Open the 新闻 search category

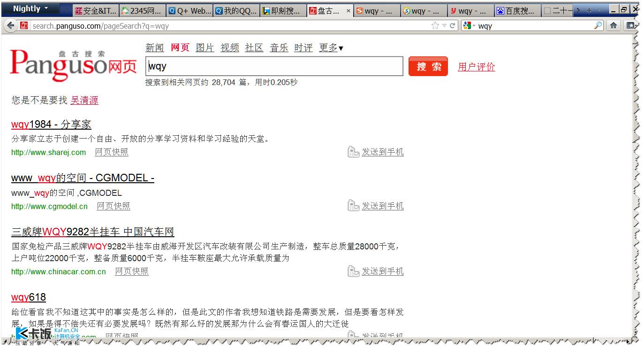tap(155, 48)
